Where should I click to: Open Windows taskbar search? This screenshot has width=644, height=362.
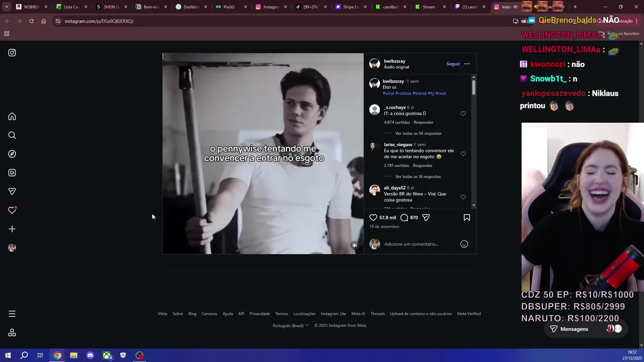pyautogui.click(x=24, y=355)
